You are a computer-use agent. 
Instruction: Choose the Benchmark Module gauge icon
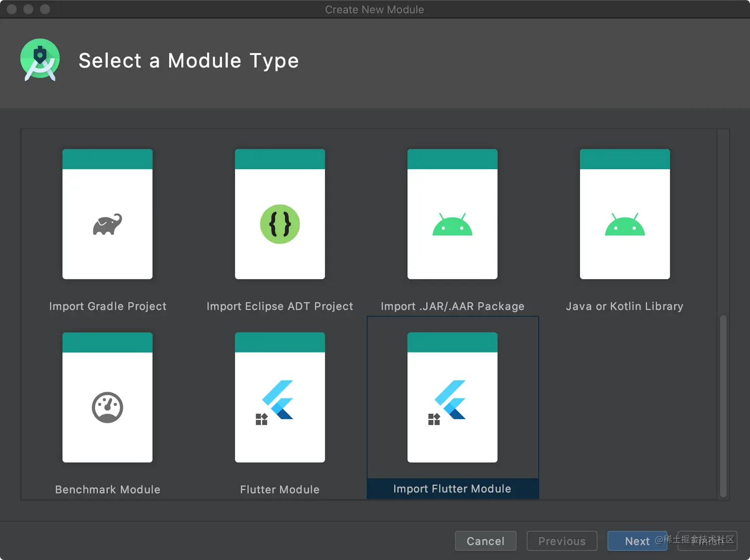tap(107, 408)
